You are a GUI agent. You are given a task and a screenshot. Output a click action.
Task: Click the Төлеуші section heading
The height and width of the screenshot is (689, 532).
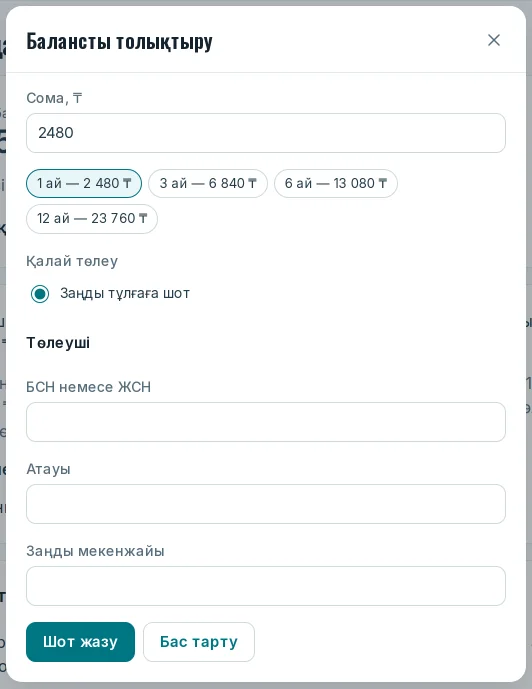[58, 343]
